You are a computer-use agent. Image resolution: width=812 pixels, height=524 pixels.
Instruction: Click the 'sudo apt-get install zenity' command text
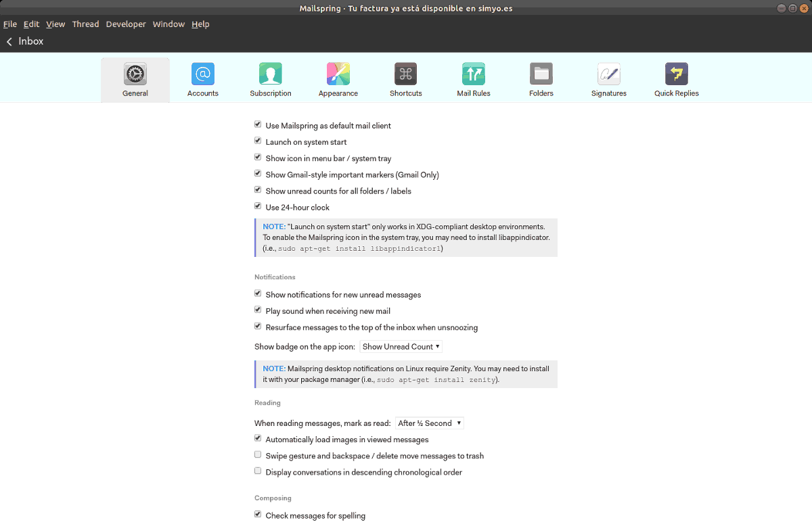tap(436, 380)
